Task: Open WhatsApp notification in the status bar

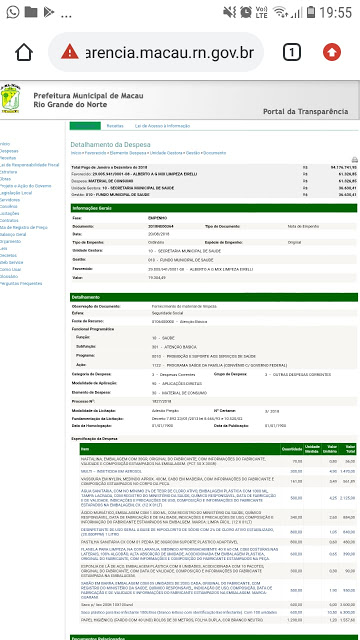Action: pos(13,12)
